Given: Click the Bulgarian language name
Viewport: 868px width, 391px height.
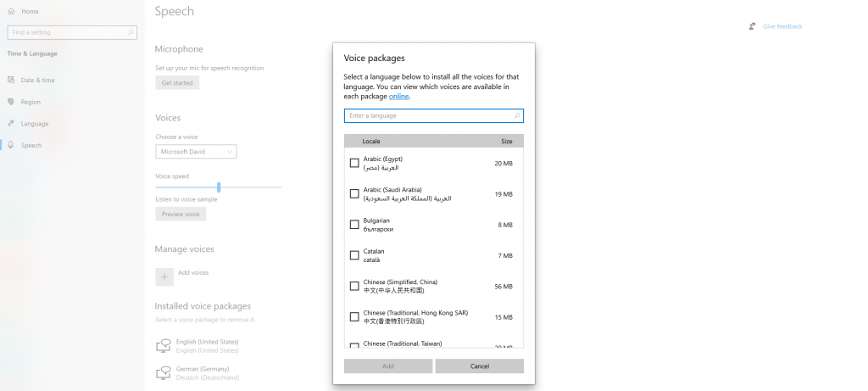Looking at the screenshot, I should click(376, 221).
